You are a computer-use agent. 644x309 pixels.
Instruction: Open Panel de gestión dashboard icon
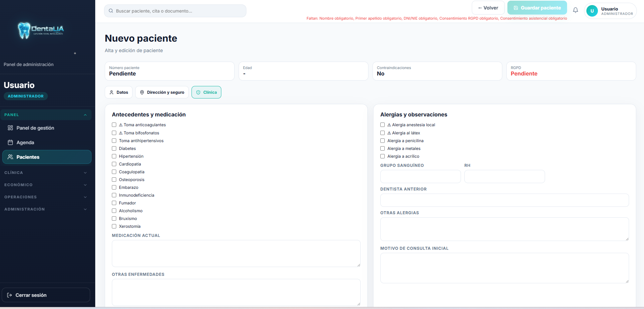(11, 128)
